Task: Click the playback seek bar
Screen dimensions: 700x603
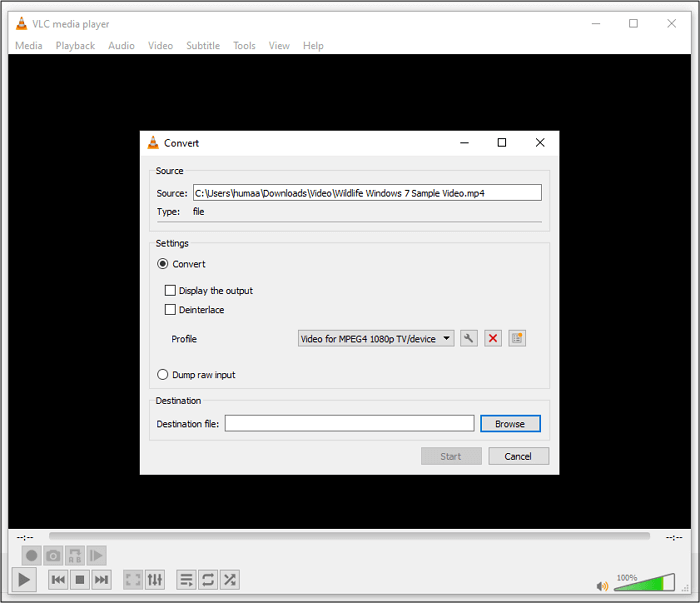Action: point(349,536)
